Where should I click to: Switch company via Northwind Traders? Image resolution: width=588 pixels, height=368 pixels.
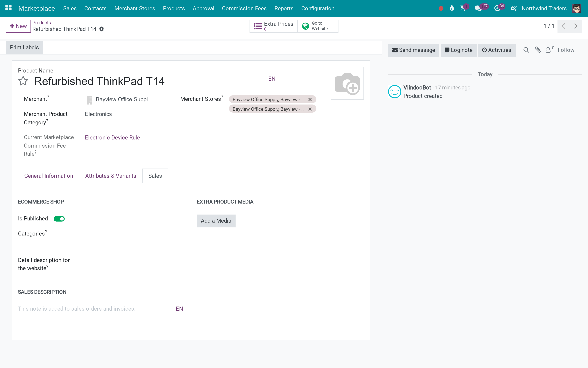click(544, 8)
